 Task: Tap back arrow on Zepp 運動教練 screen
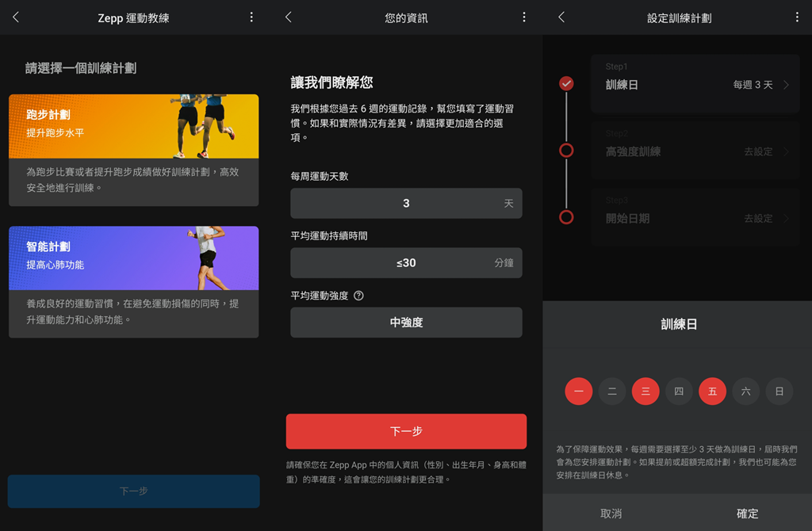click(x=16, y=17)
